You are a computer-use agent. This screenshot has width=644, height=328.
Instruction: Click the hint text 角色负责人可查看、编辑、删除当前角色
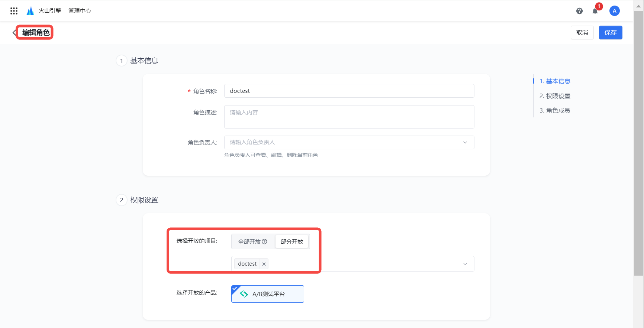tap(271, 155)
